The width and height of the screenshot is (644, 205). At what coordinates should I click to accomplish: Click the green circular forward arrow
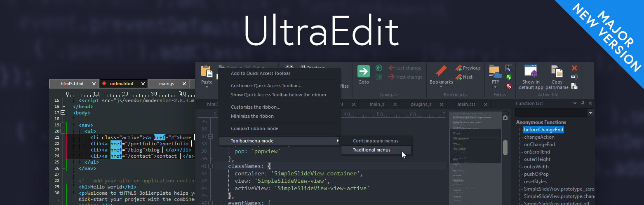pos(379,77)
